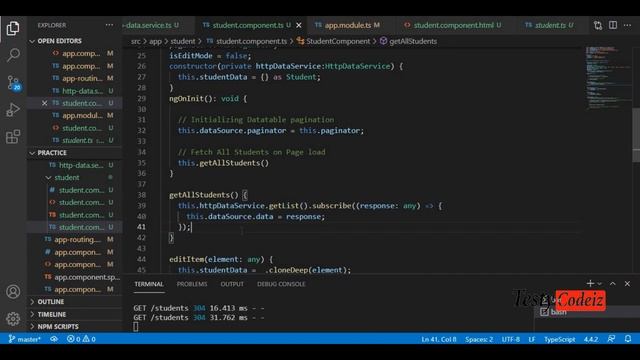
Task: Create a new terminal with plus icon
Action: click(590, 283)
